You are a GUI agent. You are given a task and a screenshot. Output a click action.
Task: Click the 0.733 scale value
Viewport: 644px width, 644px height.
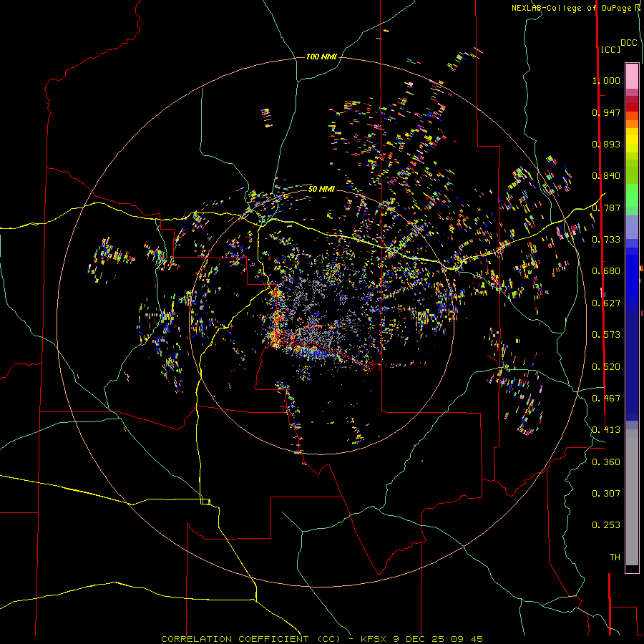point(606,240)
